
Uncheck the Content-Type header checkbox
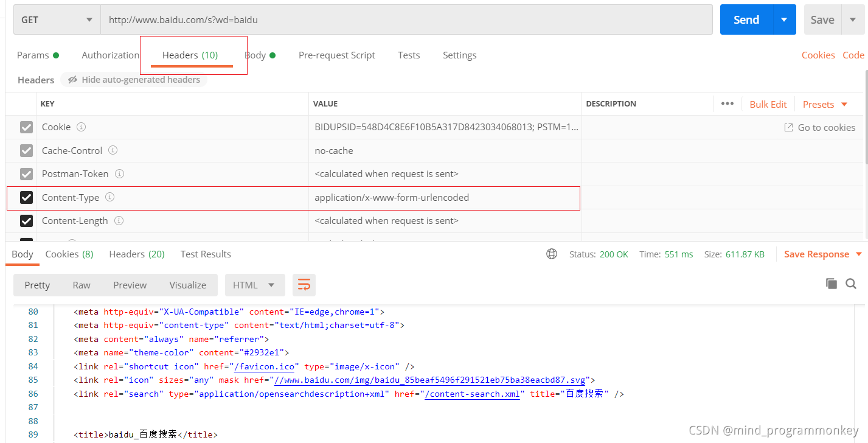[x=26, y=197]
